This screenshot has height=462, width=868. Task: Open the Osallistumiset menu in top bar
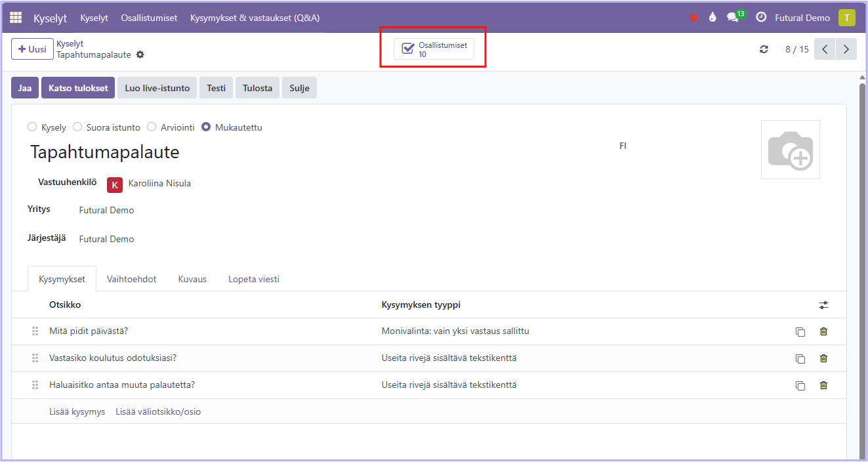pyautogui.click(x=149, y=18)
